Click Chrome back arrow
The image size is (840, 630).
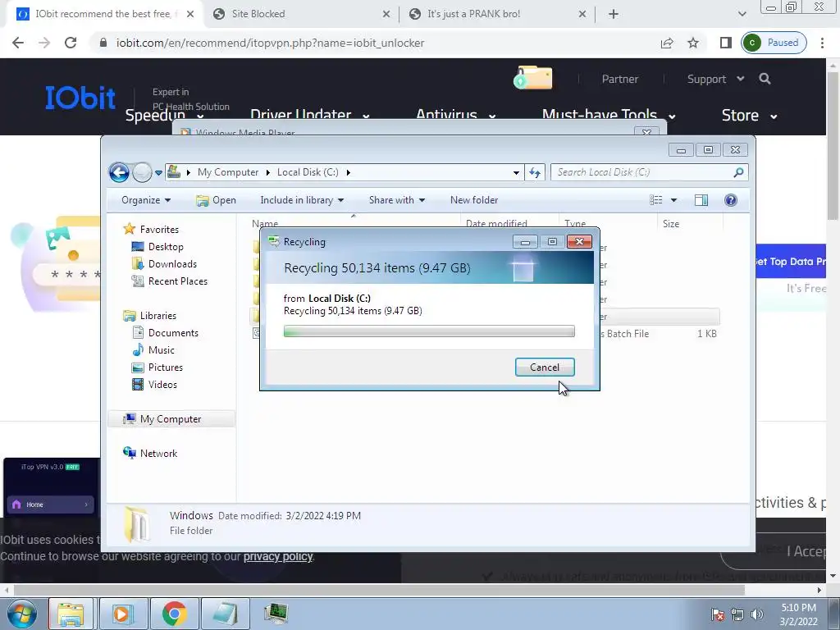coord(18,43)
